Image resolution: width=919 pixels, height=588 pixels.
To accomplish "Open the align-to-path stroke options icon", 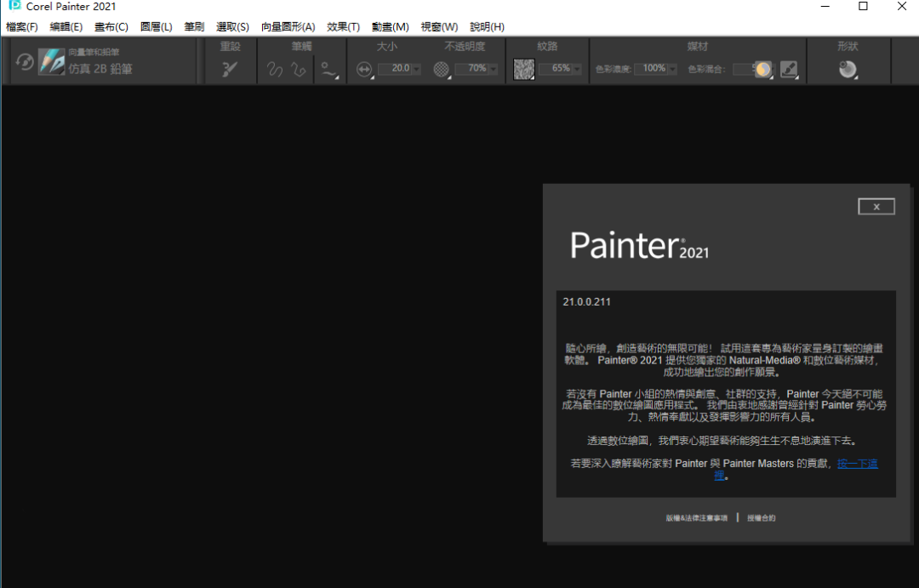I will pyautogui.click(x=329, y=71).
